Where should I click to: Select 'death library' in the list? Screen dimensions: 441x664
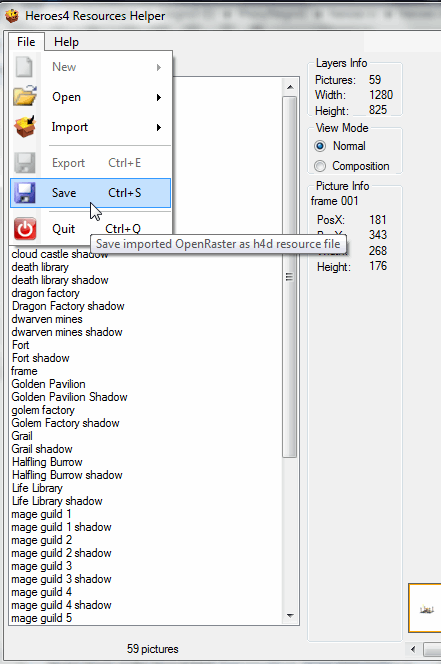[x=40, y=267]
